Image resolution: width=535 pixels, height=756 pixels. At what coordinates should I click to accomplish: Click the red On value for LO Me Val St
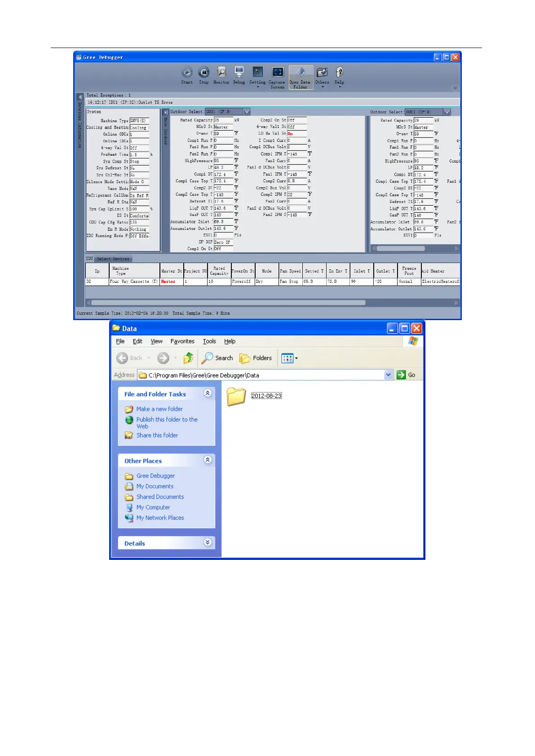coord(297,134)
